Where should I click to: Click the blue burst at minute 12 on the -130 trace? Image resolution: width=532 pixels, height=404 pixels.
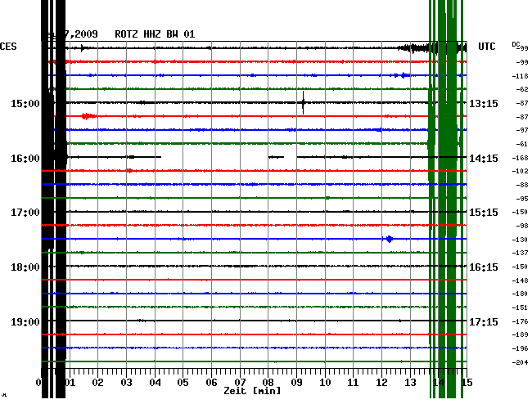click(389, 239)
